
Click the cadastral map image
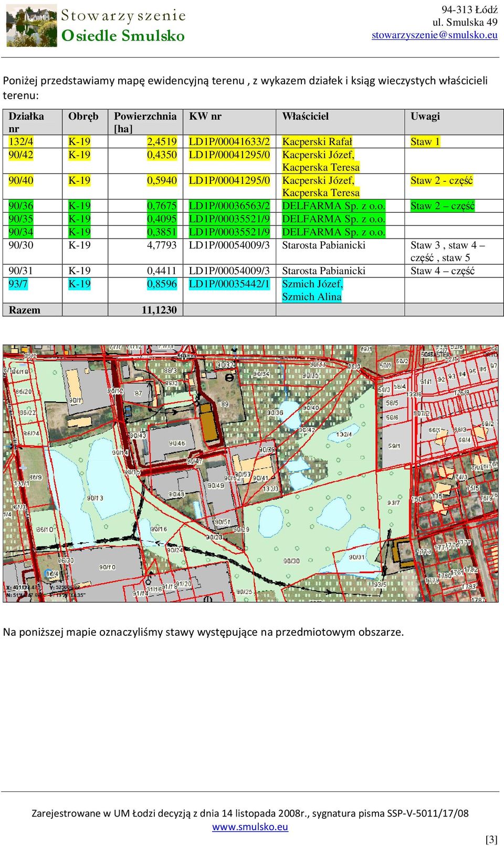tap(250, 473)
